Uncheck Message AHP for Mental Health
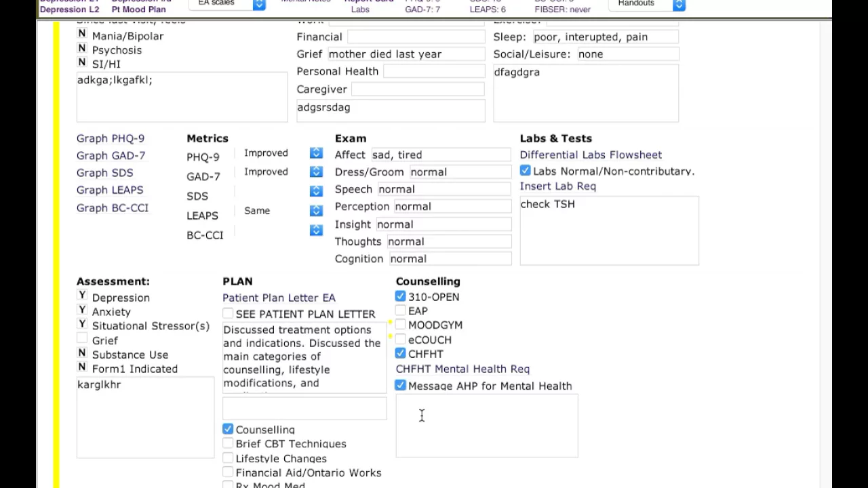 point(401,385)
